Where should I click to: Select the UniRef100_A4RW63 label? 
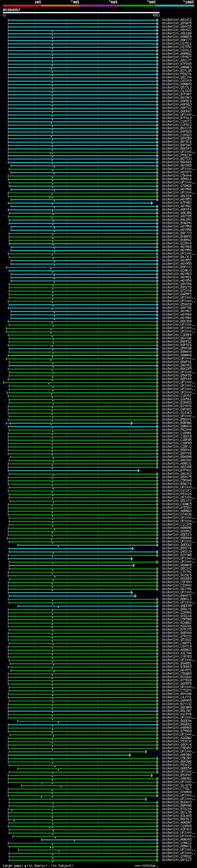177,67
